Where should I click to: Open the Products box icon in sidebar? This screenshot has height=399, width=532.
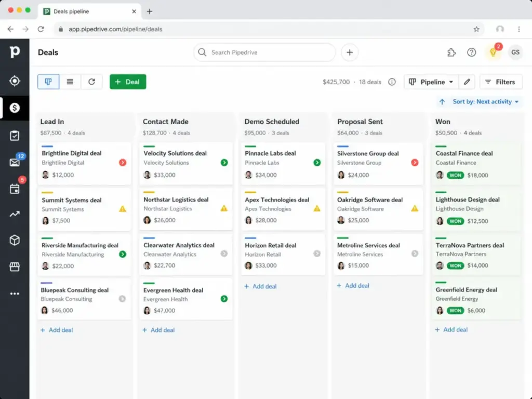15,240
